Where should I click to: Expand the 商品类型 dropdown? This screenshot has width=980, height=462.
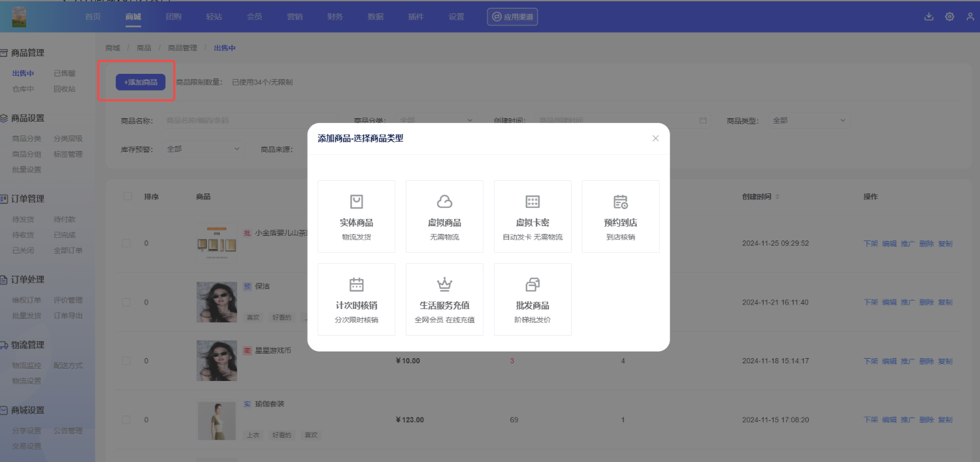pos(809,120)
